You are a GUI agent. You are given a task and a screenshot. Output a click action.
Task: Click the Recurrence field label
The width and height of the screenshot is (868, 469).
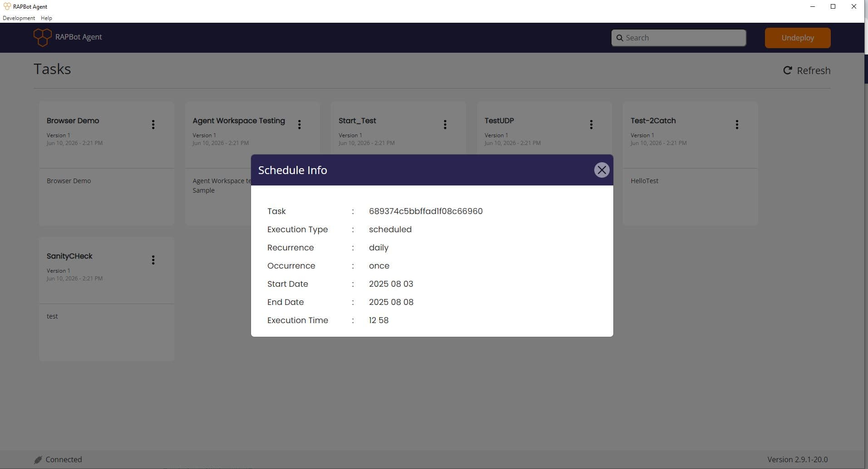291,248
